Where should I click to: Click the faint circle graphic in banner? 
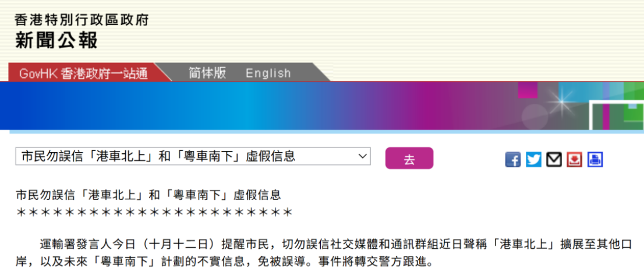pos(535,115)
